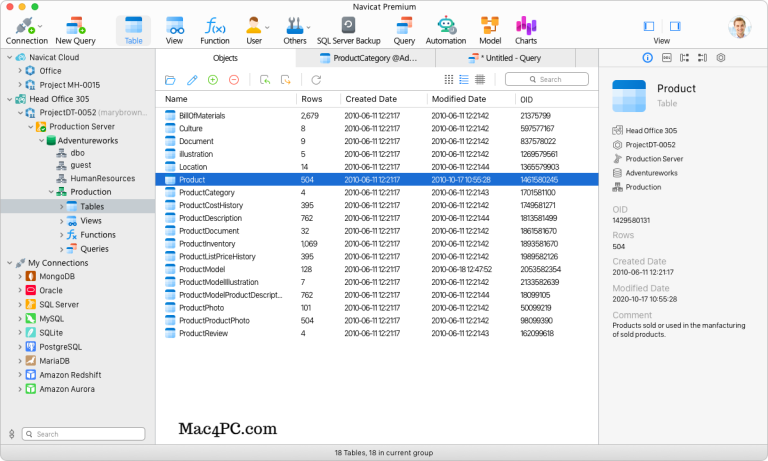
Task: Click the objects Search field
Action: click(547, 79)
